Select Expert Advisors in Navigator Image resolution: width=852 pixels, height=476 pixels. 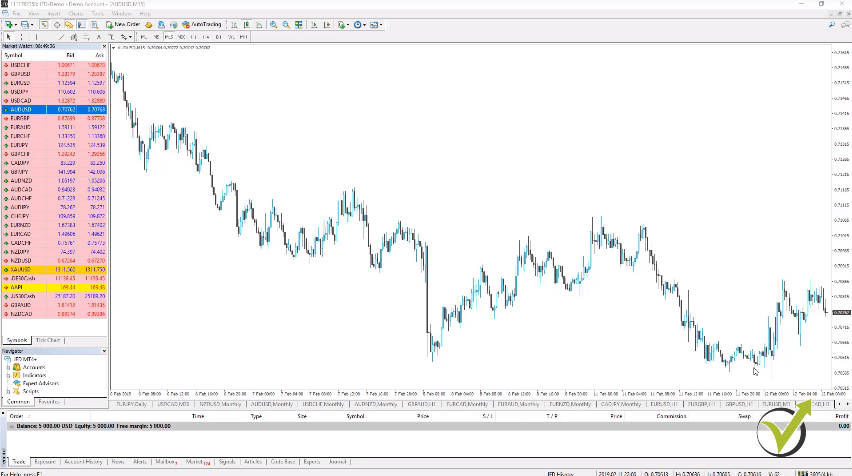pos(40,383)
